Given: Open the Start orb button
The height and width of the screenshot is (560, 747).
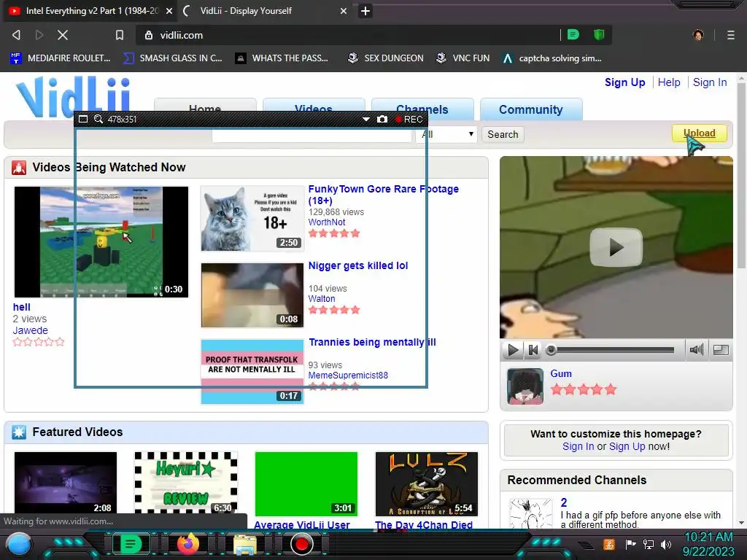Looking at the screenshot, I should coord(19,545).
